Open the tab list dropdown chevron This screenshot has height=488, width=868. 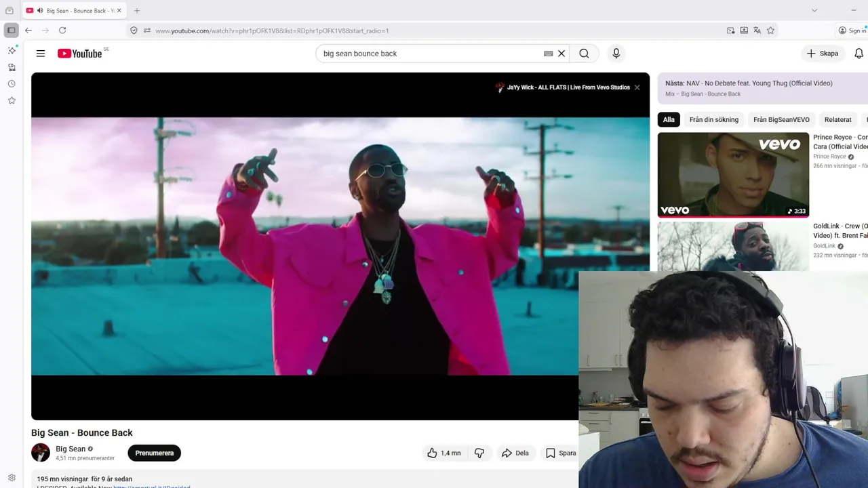tap(814, 10)
